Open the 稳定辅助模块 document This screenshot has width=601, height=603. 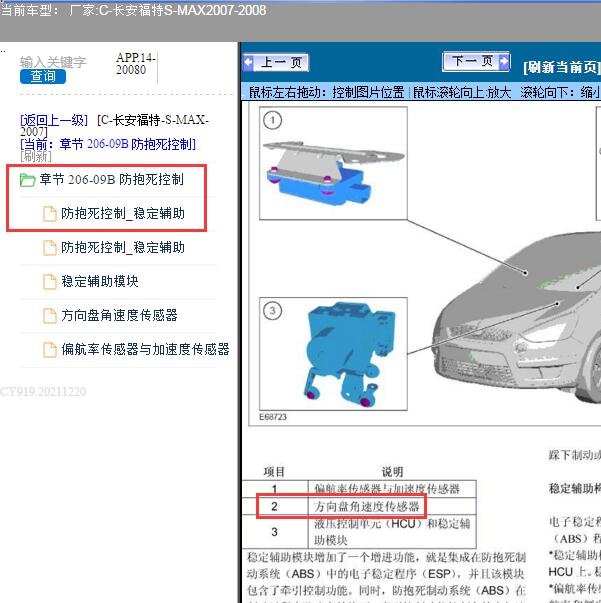click(100, 281)
